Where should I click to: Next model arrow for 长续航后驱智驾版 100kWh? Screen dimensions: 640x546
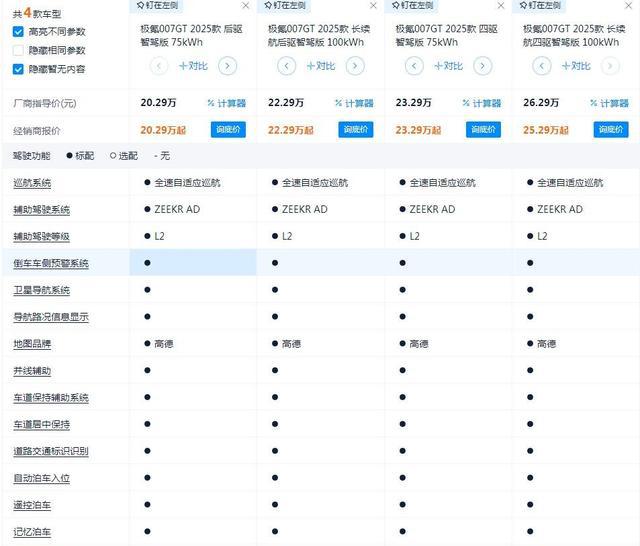point(355,66)
